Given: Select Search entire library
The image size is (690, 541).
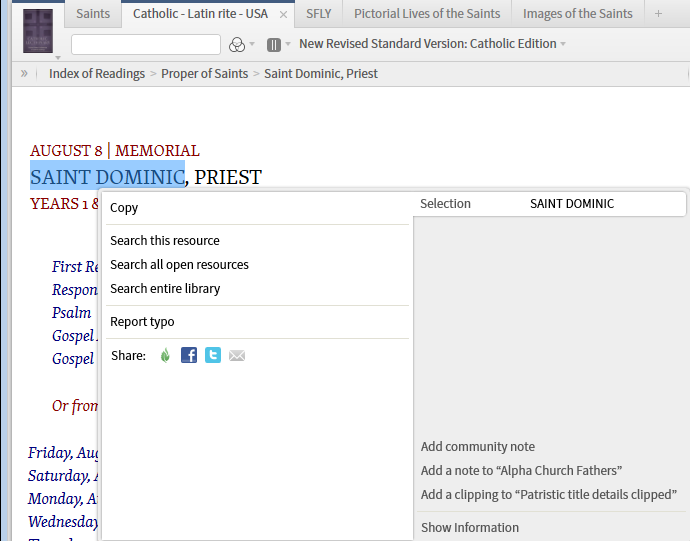Looking at the screenshot, I should [165, 288].
